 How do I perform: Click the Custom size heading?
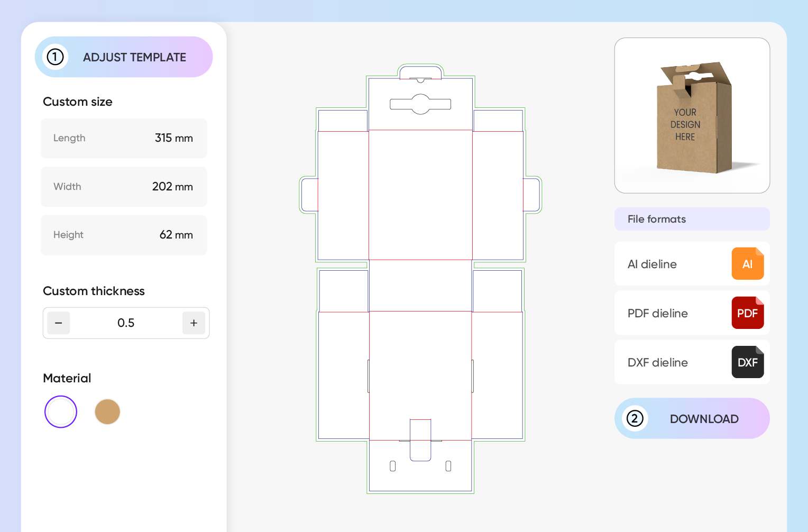[78, 102]
